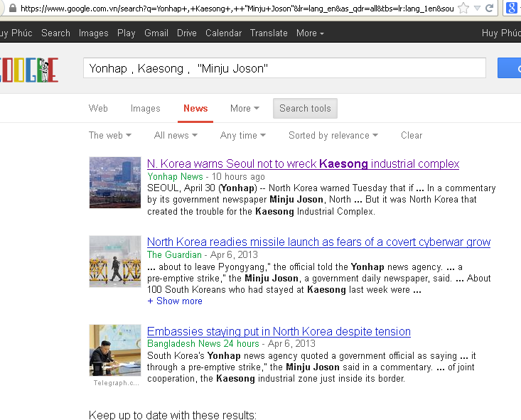Open North Korea readies missile launch link
The image size is (521, 420).
pos(318,242)
